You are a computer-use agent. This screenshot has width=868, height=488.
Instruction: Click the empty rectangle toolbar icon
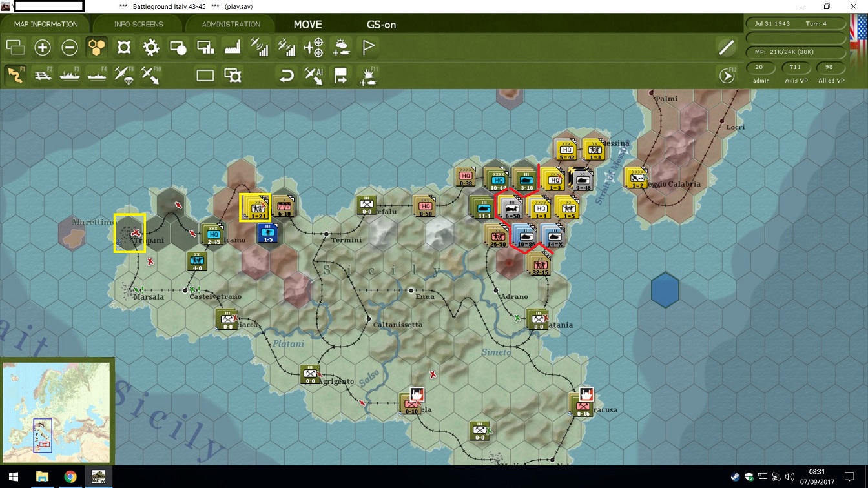pos(205,76)
